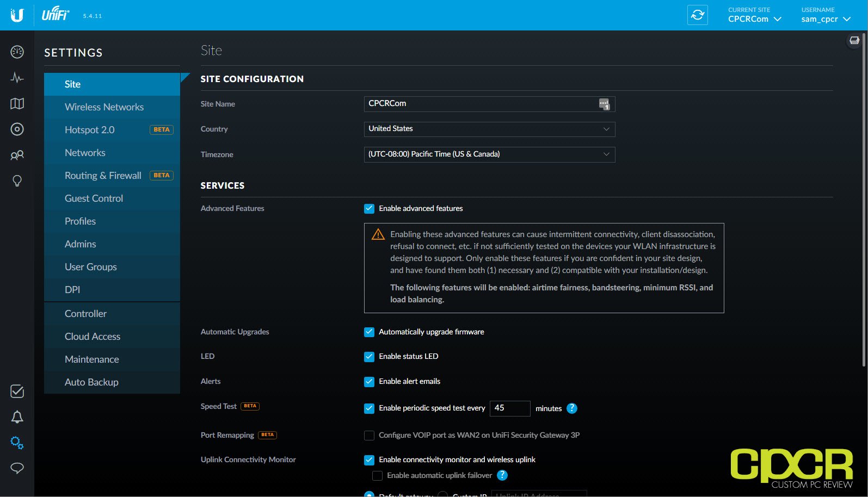Click the warning triangle icon
Image resolution: width=868 pixels, height=497 pixels.
(x=378, y=234)
